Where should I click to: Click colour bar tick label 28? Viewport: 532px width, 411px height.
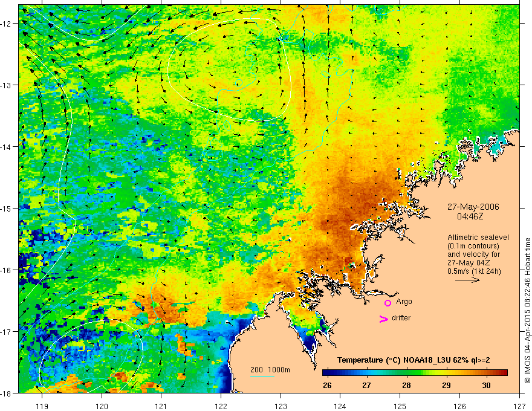coord(406,386)
